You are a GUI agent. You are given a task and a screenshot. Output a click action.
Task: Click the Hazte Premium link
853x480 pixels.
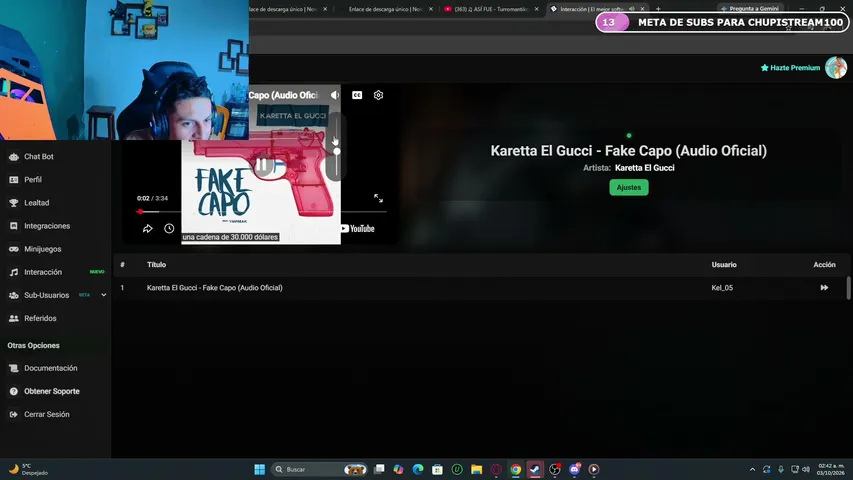point(790,68)
